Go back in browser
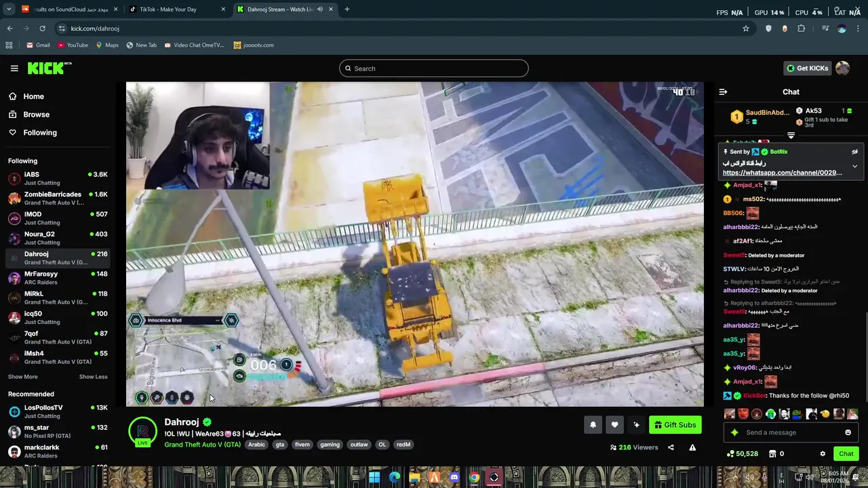 click(x=9, y=28)
